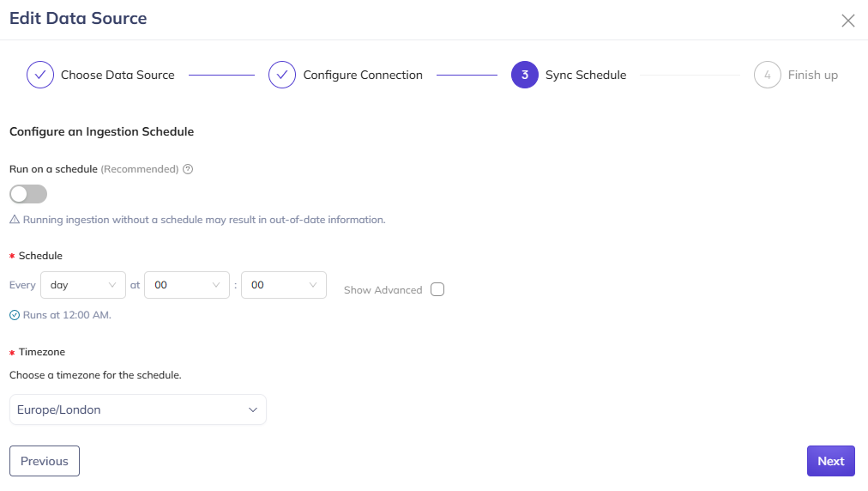868x491 pixels.
Task: Click the 'Runs at 12:00 AM.' text
Action: [67, 315]
